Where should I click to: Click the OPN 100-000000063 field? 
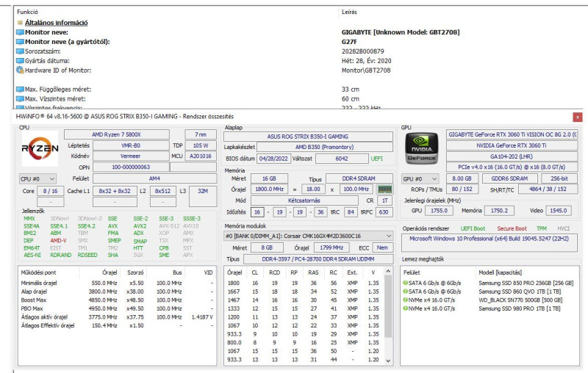131,167
